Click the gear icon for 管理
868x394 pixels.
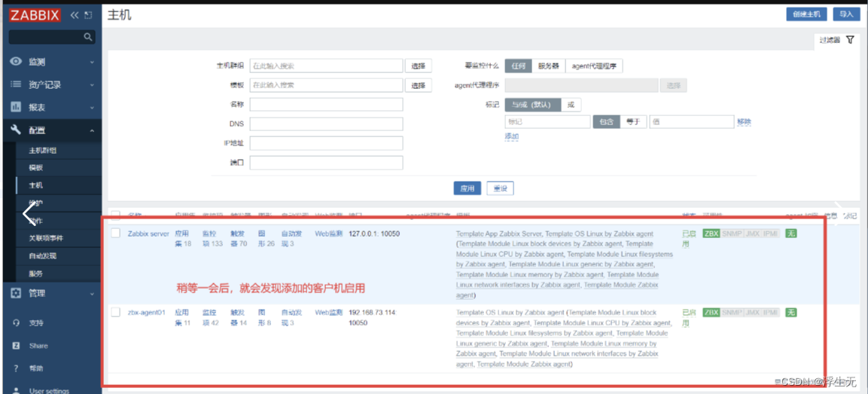(17, 293)
